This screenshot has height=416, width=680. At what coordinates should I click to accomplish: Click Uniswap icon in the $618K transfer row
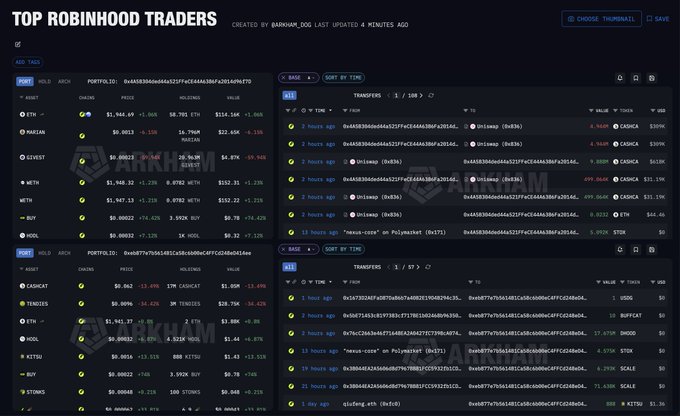[353, 162]
